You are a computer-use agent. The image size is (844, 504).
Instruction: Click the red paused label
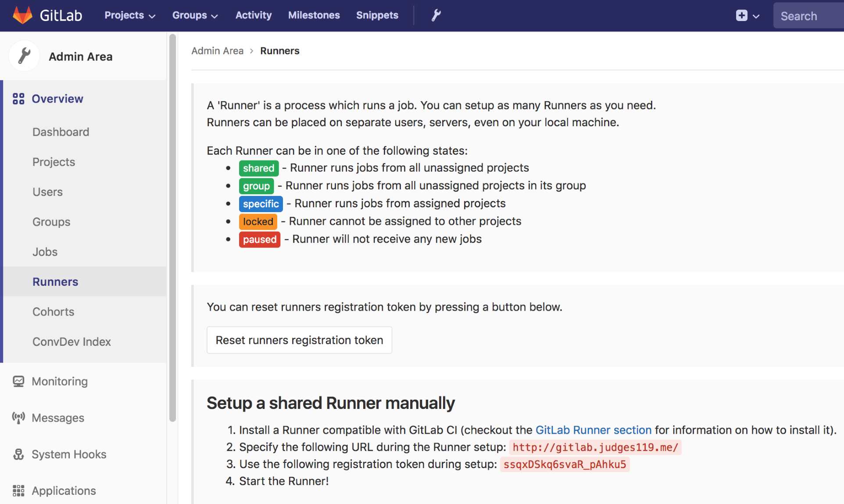click(x=259, y=240)
